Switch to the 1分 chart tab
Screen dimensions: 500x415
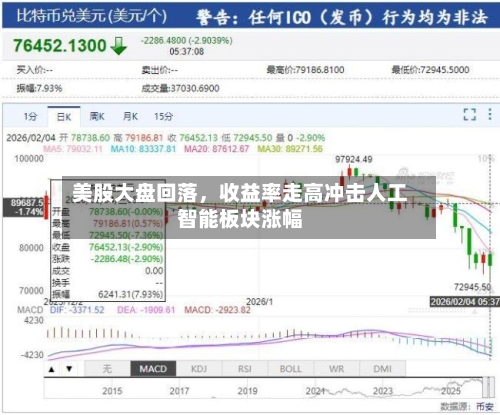(30, 117)
